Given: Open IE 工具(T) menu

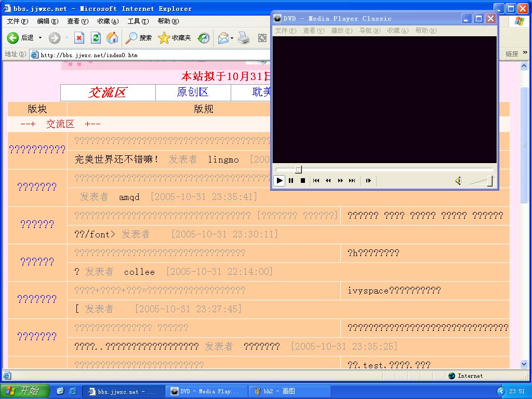Looking at the screenshot, I should (x=138, y=21).
